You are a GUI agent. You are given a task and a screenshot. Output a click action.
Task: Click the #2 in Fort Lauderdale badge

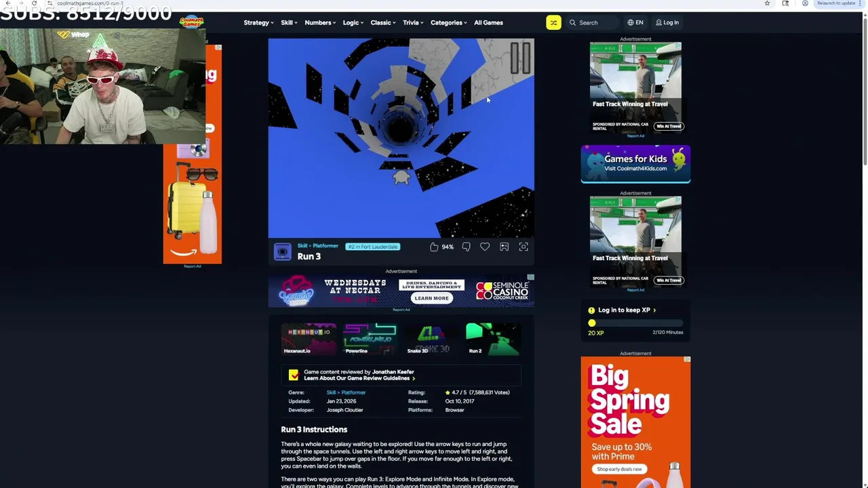(373, 247)
